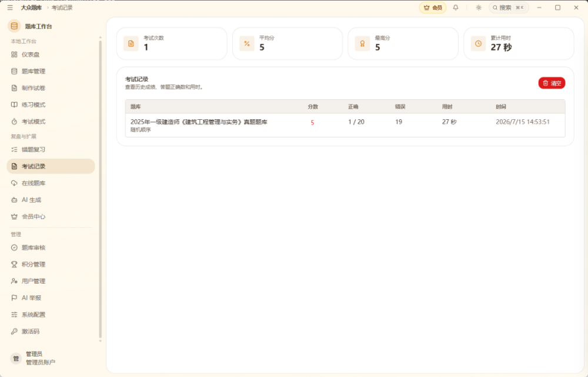This screenshot has height=377, width=588.
Task: Click the 用户管理 user-gear icon
Action: click(14, 281)
